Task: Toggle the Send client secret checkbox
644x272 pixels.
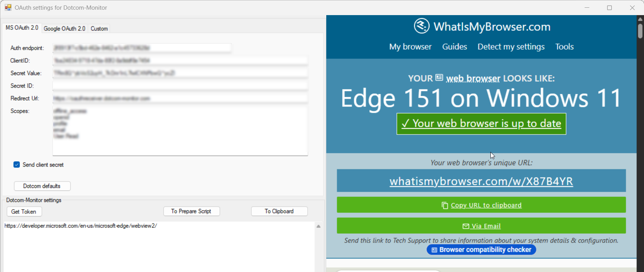Action: [x=17, y=165]
